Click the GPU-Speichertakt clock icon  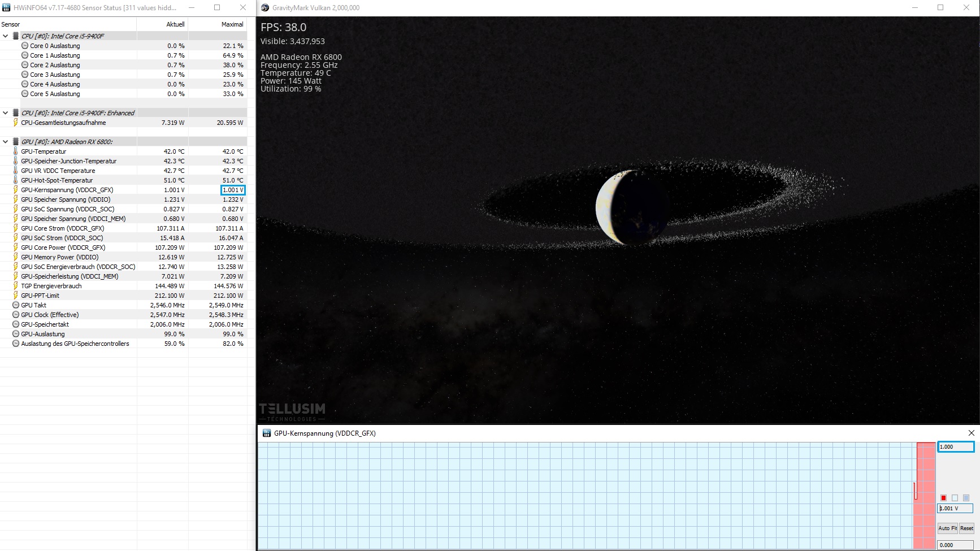click(x=16, y=324)
